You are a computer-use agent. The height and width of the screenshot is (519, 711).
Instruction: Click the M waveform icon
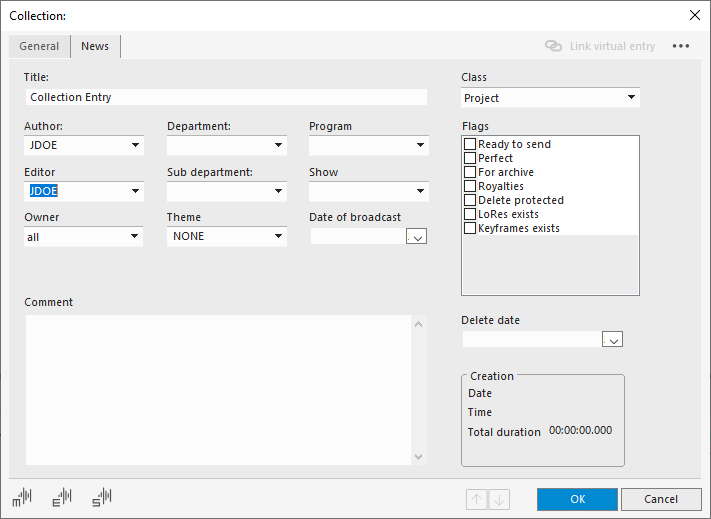(22, 497)
